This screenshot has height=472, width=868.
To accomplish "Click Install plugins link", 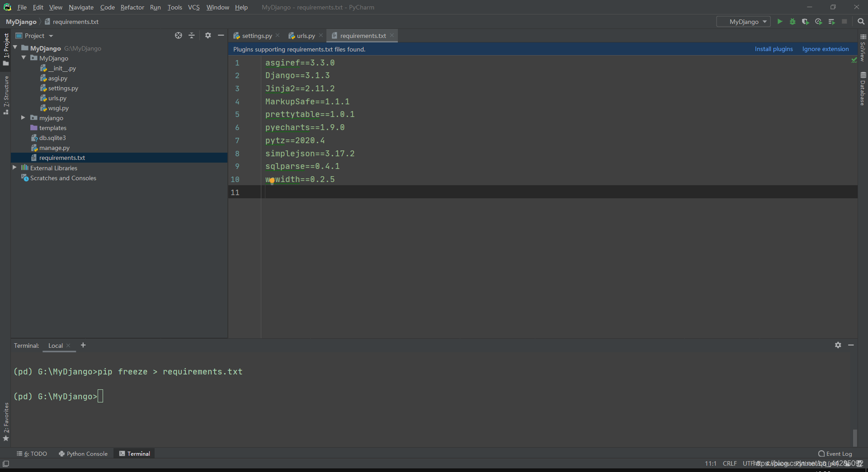I will [x=774, y=49].
